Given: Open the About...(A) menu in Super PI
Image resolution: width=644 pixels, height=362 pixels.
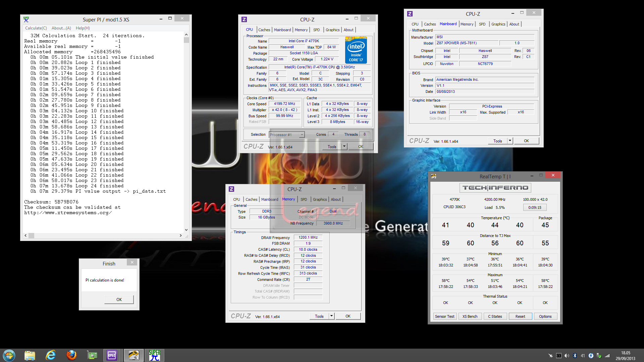Looking at the screenshot, I should 61,28.
